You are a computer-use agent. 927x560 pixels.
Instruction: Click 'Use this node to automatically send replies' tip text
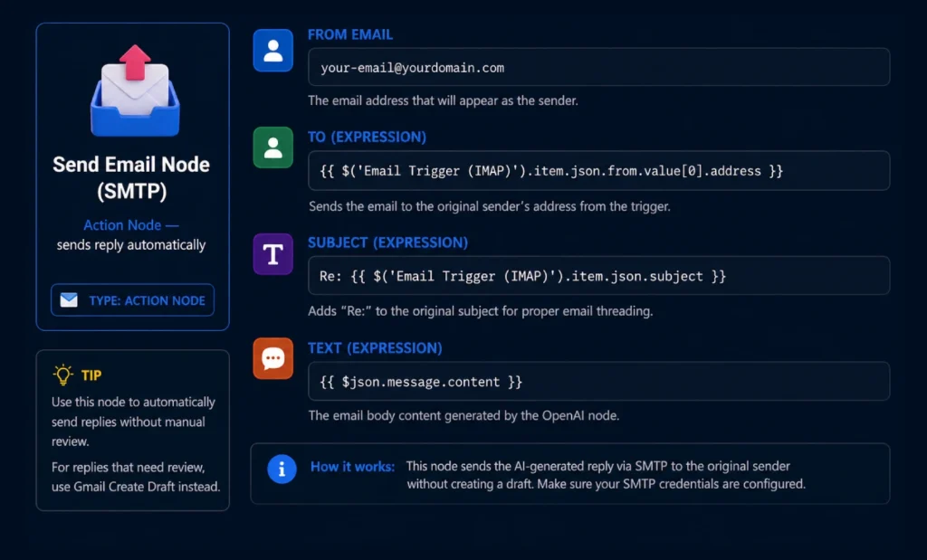click(x=133, y=422)
